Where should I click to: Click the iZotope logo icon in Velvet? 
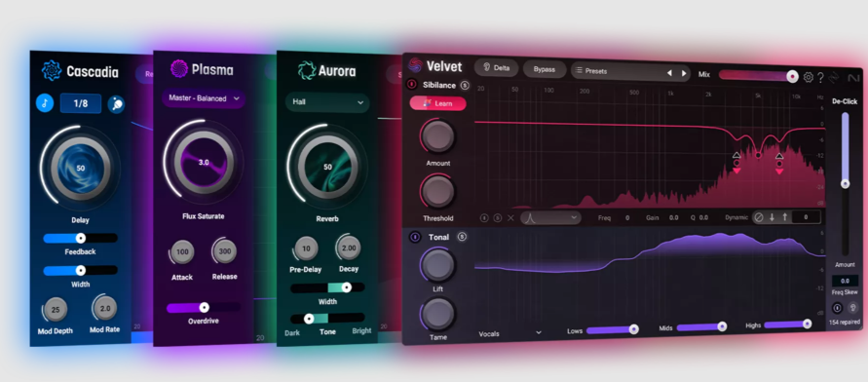tap(834, 78)
